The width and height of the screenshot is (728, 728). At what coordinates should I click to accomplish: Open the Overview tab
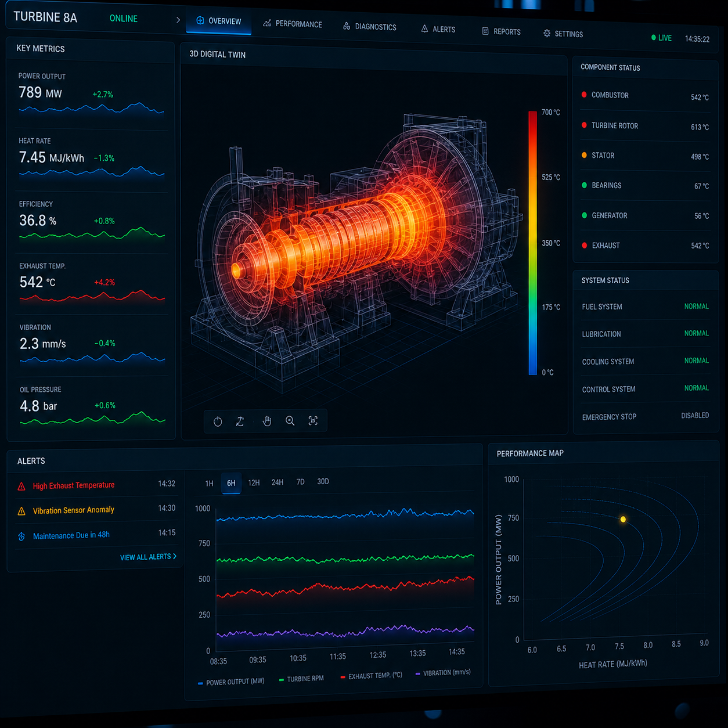click(x=219, y=21)
